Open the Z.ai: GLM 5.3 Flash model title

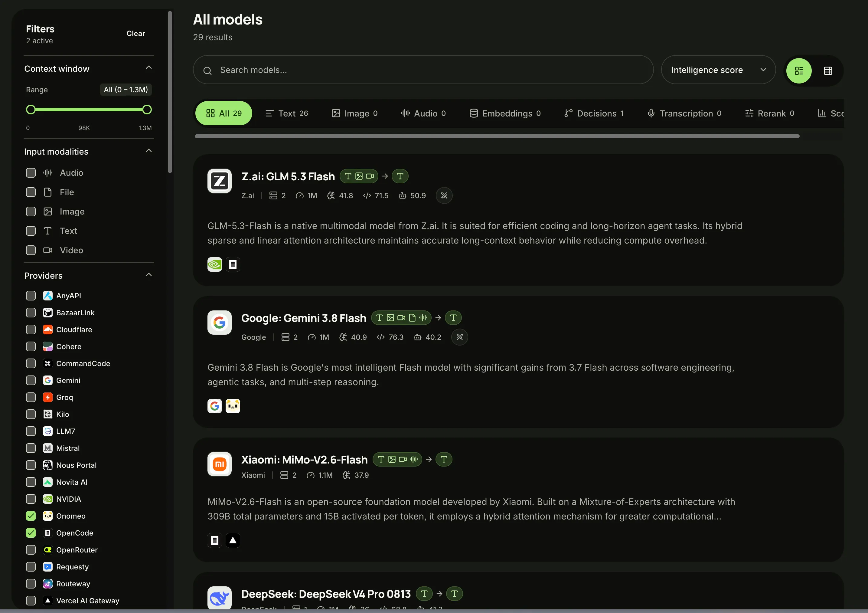point(288,177)
